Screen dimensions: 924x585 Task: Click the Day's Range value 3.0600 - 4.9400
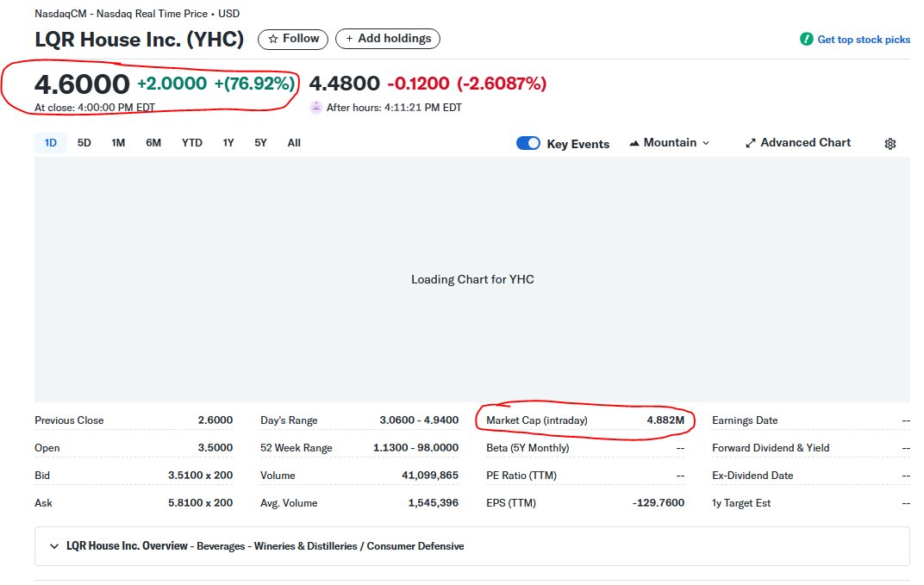419,420
